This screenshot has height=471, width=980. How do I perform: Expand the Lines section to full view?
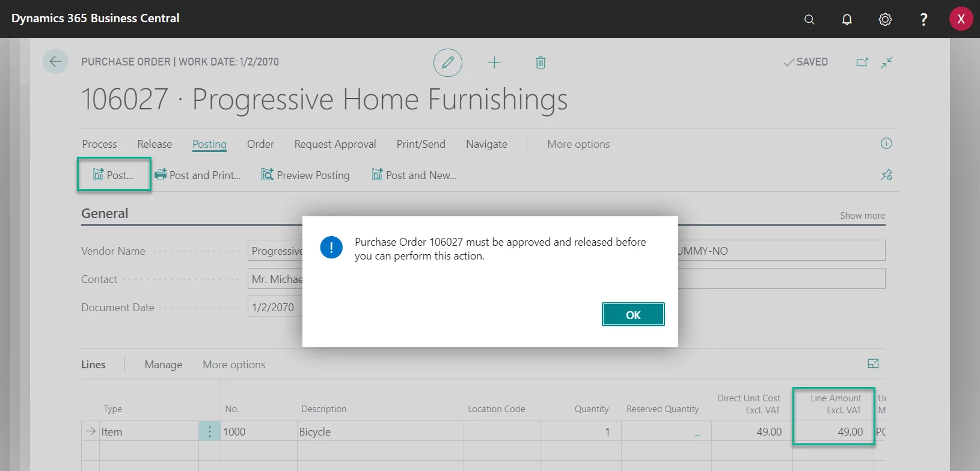click(x=873, y=363)
